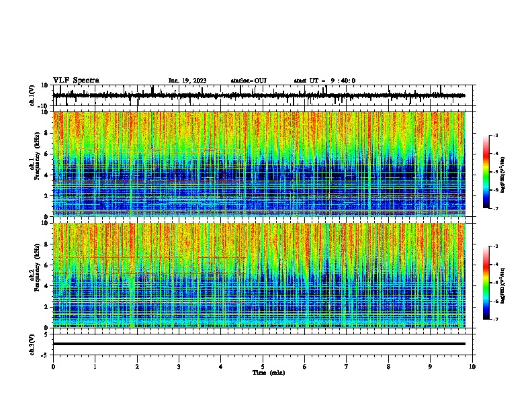Click the "VLF Spectra" plot title

click(76, 81)
